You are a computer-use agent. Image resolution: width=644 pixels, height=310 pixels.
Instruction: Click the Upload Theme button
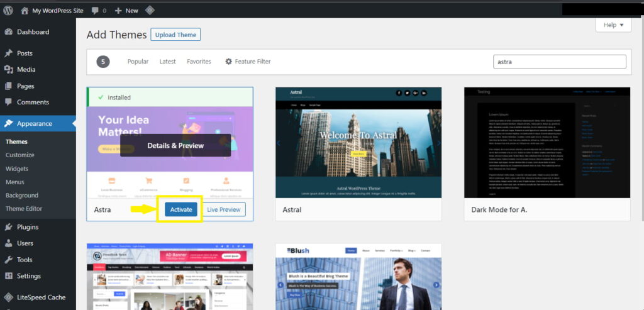(175, 35)
